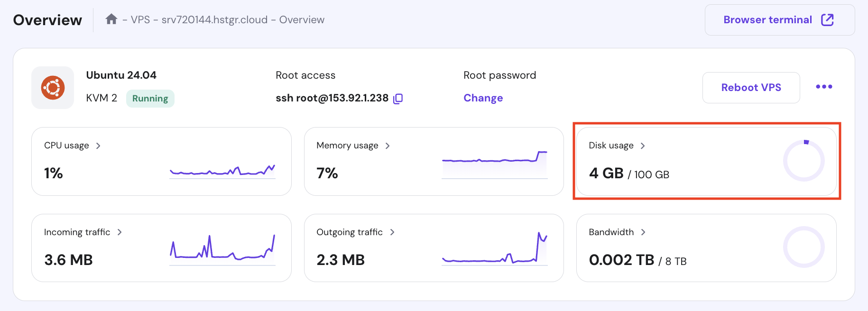Click the CPU usage sparkline chart
The height and width of the screenshot is (311, 868).
pyautogui.click(x=222, y=170)
